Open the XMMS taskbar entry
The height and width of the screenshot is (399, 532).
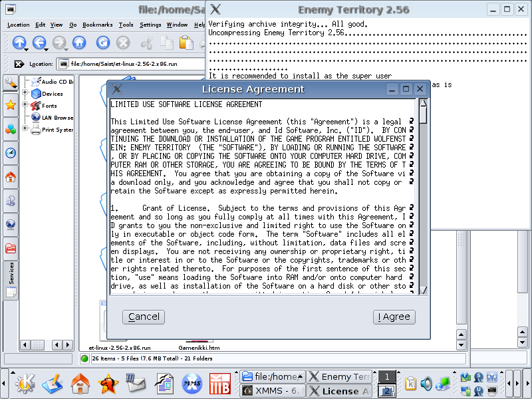271,391
